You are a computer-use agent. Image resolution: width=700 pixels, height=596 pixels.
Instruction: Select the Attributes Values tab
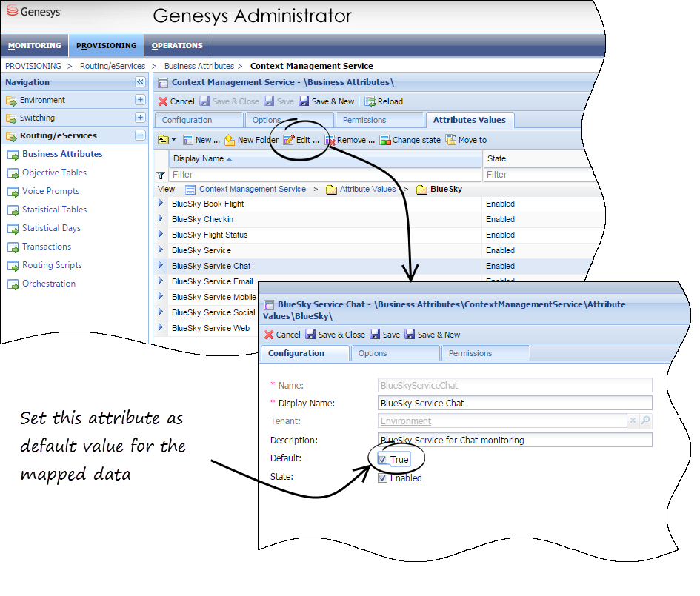click(x=470, y=120)
